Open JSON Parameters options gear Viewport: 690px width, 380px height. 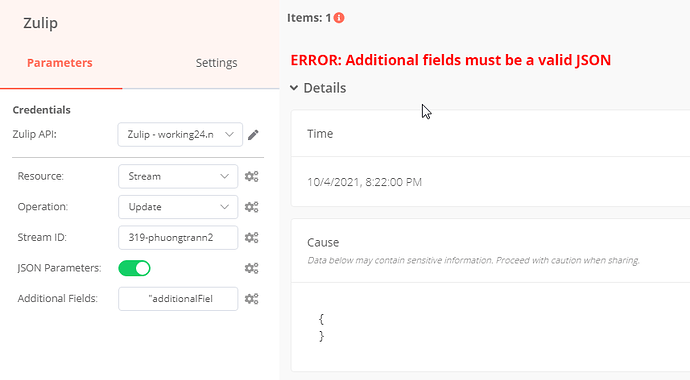click(x=252, y=268)
